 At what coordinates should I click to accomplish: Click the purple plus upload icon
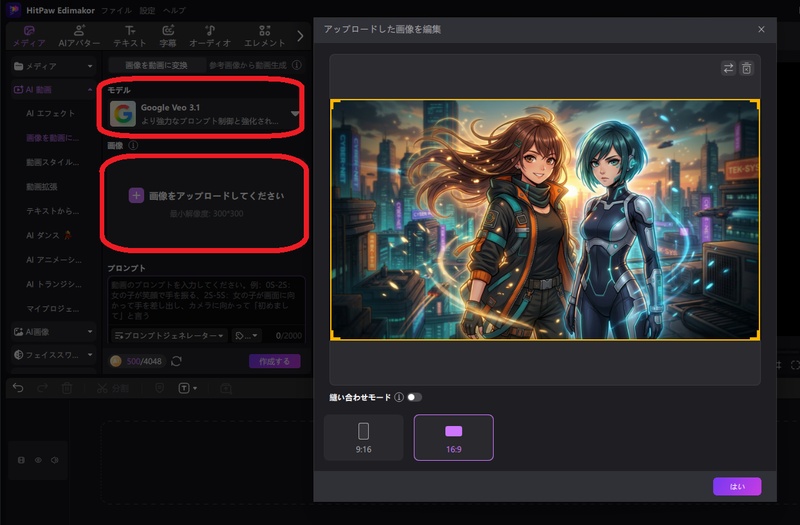pyautogui.click(x=136, y=195)
